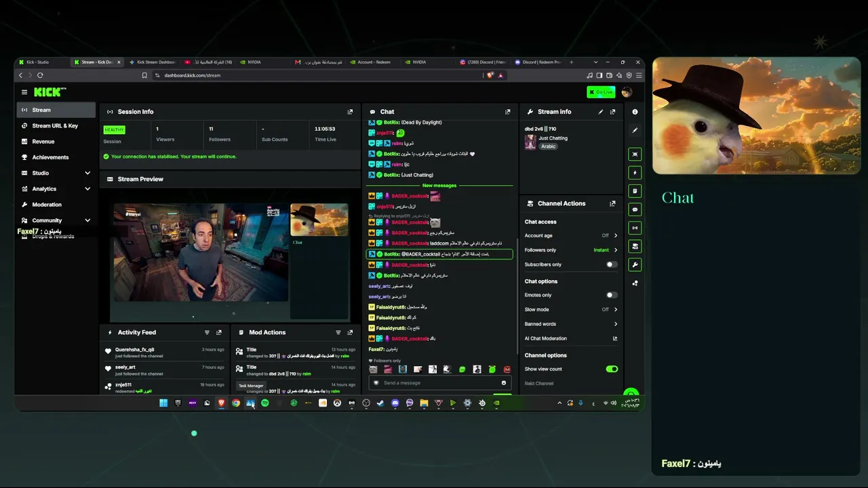
Task: Filter the Mod Actions list
Action: [x=338, y=333]
